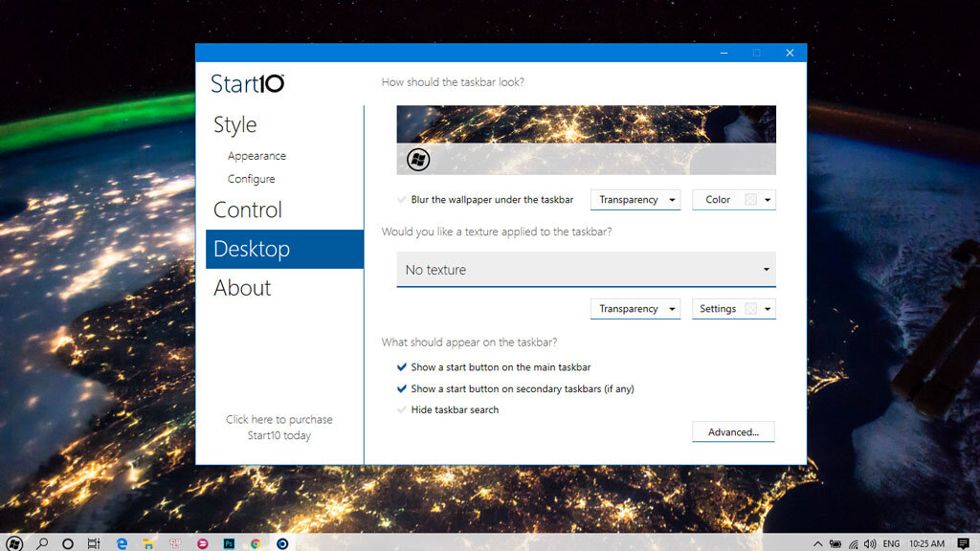Screen dimensions: 980x551
Task: Open the taskbar search magnifier
Action: click(x=42, y=543)
